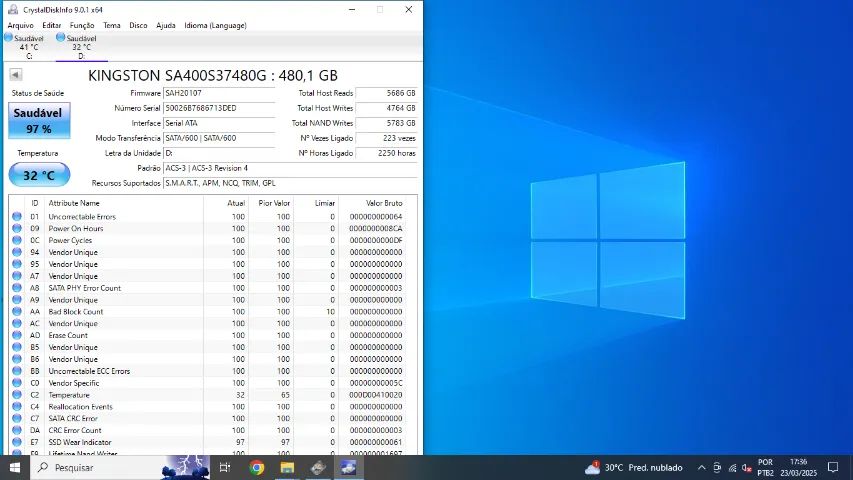This screenshot has width=853, height=480.
Task: Show hidden system tray icons
Action: [702, 467]
